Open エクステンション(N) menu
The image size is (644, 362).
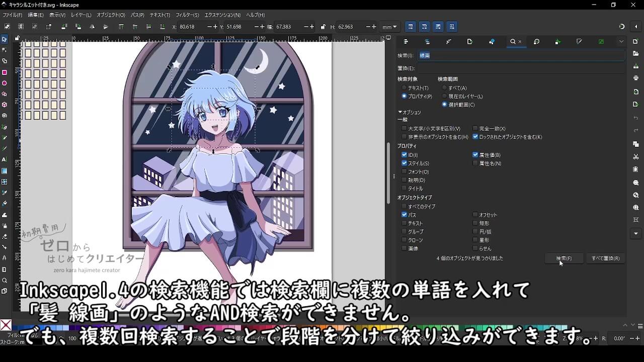(222, 15)
